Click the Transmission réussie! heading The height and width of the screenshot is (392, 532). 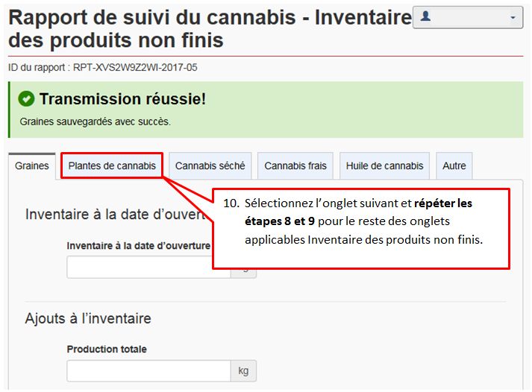122,99
